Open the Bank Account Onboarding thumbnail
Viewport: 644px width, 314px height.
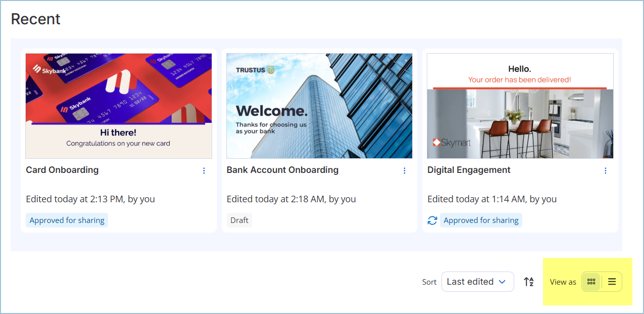tap(319, 106)
